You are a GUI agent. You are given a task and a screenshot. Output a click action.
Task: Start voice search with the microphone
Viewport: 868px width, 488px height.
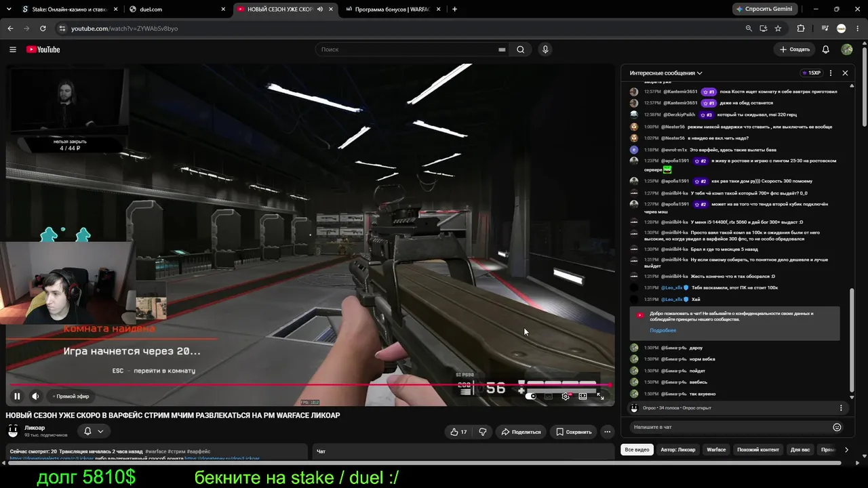pos(545,49)
